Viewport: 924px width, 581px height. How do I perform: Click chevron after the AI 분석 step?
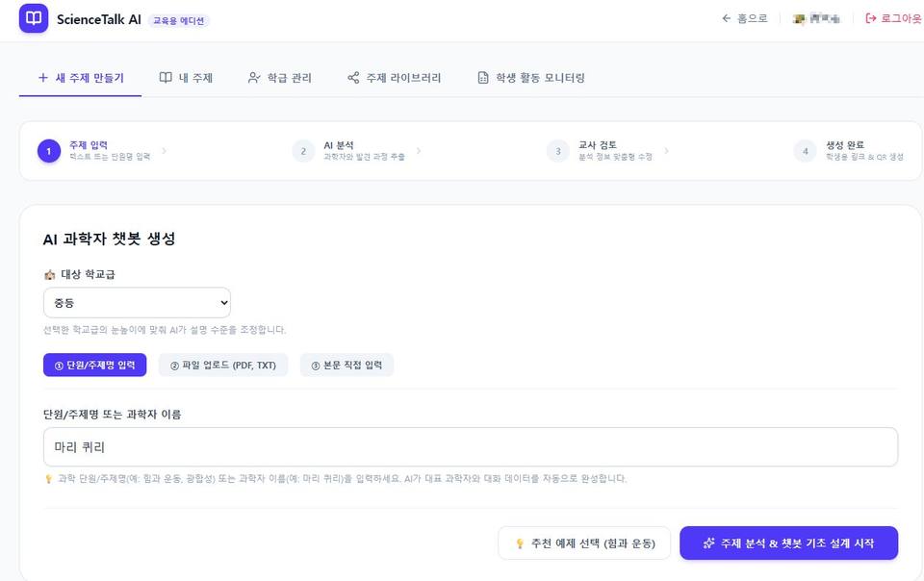tap(419, 151)
